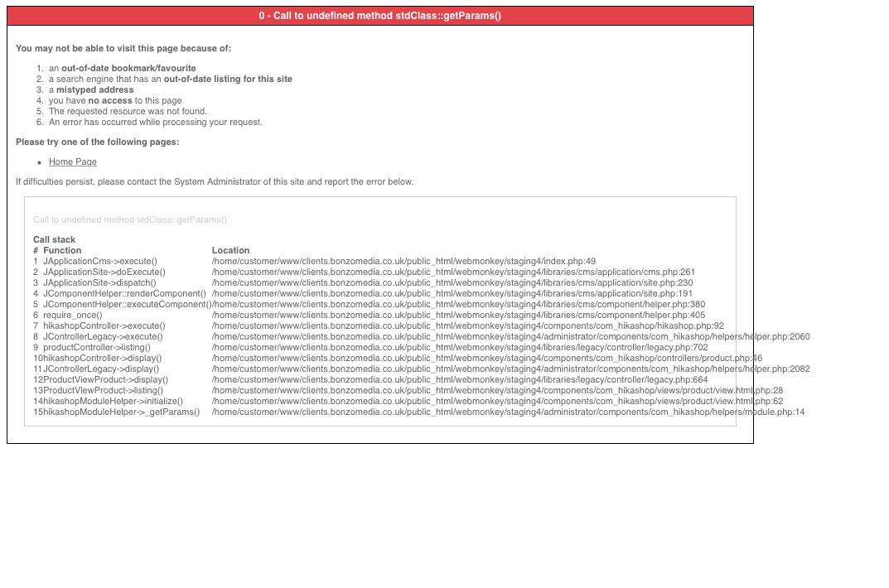Click the 'out-of-date bookmark/favourite' list item

pyautogui.click(x=123, y=69)
